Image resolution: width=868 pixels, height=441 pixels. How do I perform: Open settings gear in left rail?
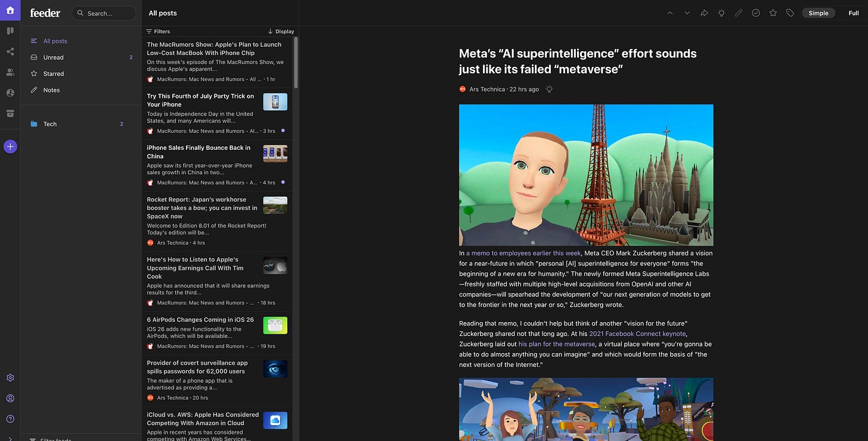[x=10, y=378]
